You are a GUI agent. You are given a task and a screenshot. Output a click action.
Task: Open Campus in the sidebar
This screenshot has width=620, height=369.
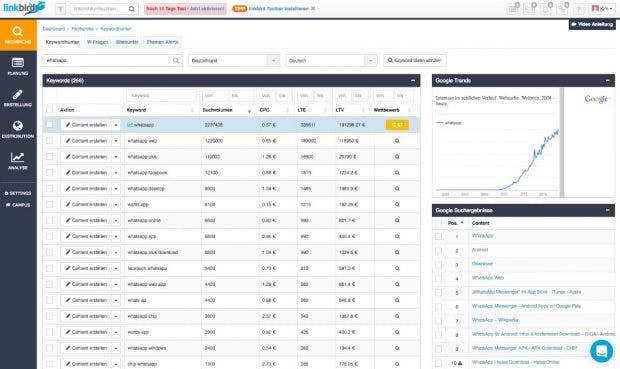pos(18,205)
